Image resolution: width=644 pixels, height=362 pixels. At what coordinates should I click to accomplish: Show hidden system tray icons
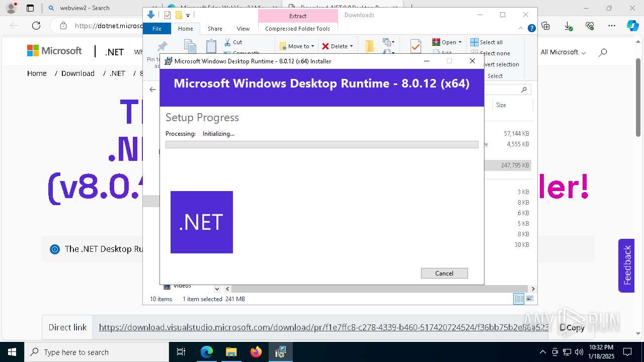pos(542,352)
